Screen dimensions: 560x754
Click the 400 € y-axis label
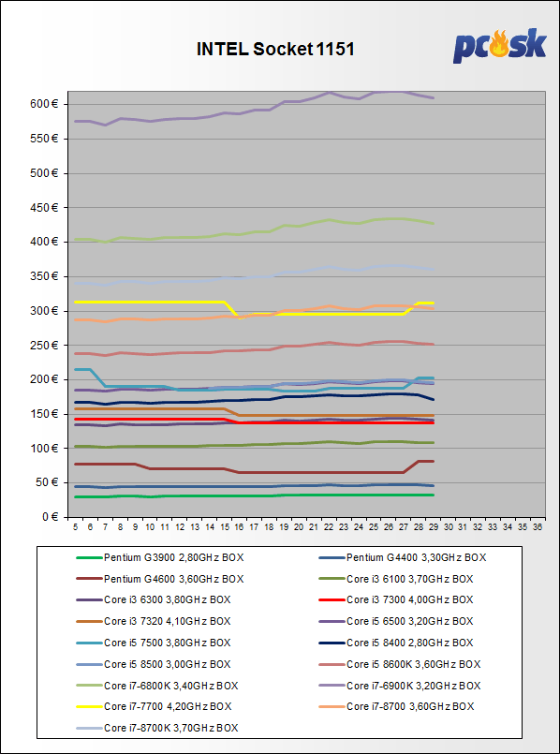pyautogui.click(x=44, y=242)
